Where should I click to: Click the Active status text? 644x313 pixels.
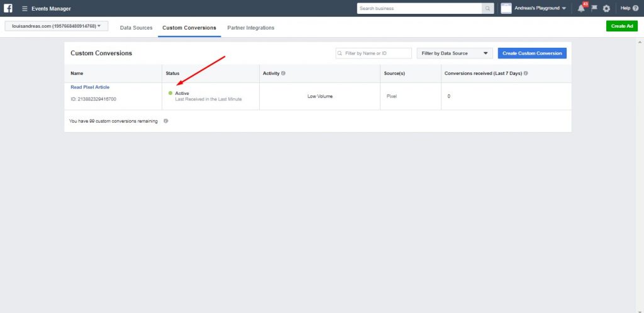(182, 93)
